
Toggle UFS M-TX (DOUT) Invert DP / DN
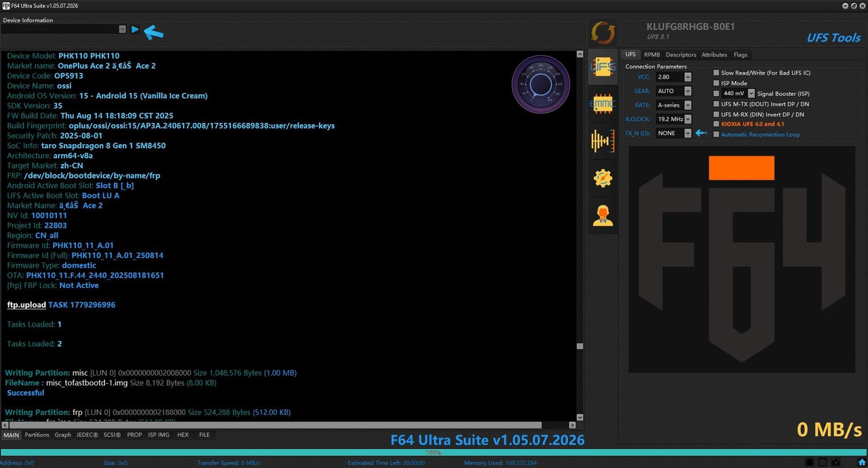pos(717,104)
